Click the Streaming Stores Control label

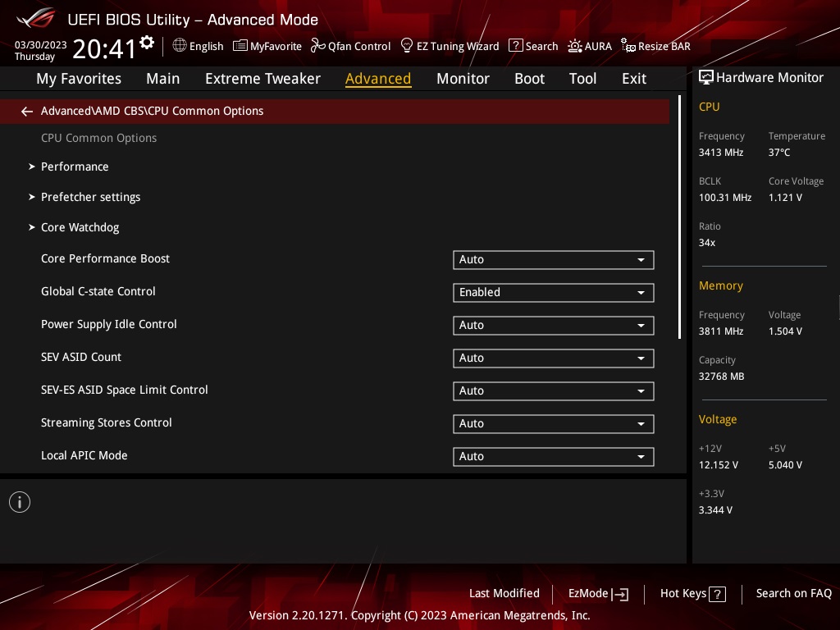pyautogui.click(x=106, y=422)
